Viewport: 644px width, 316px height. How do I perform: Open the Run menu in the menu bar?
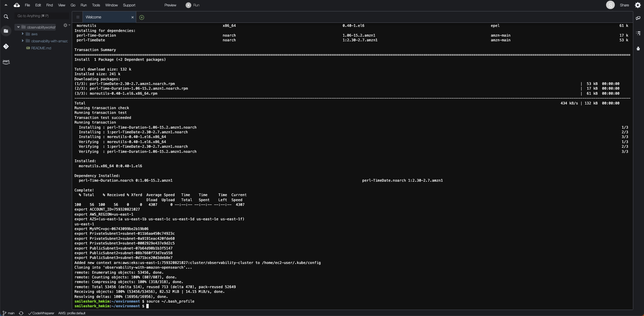(84, 5)
